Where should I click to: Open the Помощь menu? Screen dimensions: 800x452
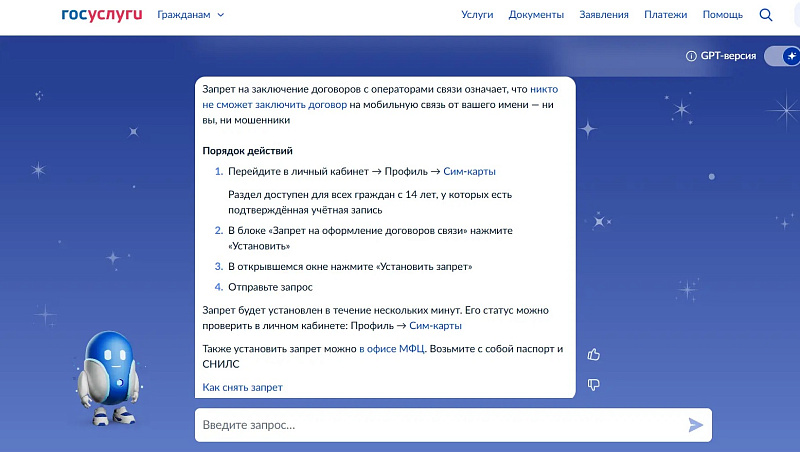(722, 15)
